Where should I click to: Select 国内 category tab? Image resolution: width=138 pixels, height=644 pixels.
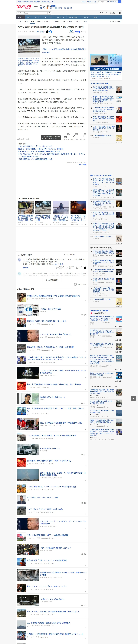tap(26, 21)
